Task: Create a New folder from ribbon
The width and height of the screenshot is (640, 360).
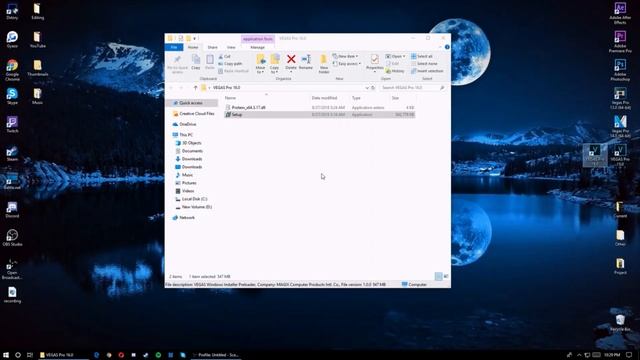Action: (324, 64)
